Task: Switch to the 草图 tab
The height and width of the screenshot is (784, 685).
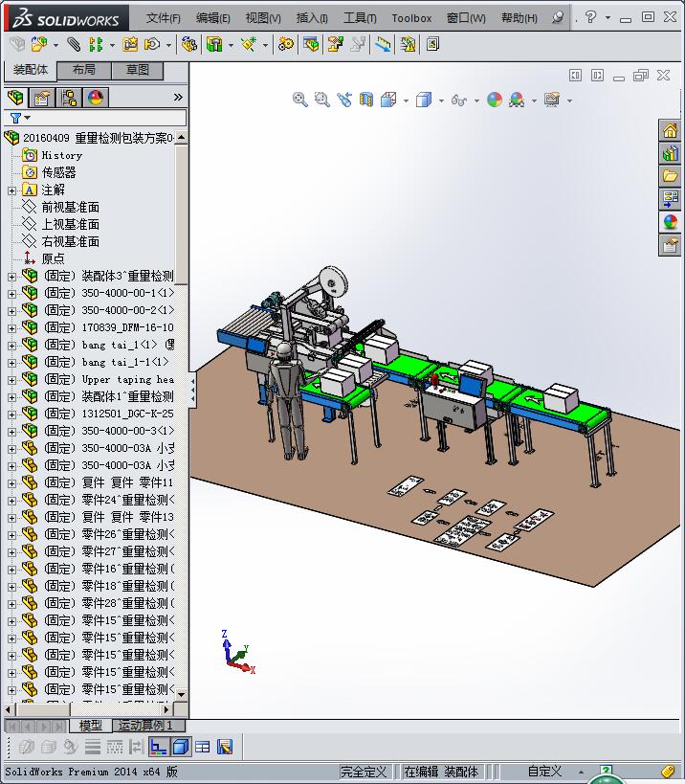Action: coord(138,70)
